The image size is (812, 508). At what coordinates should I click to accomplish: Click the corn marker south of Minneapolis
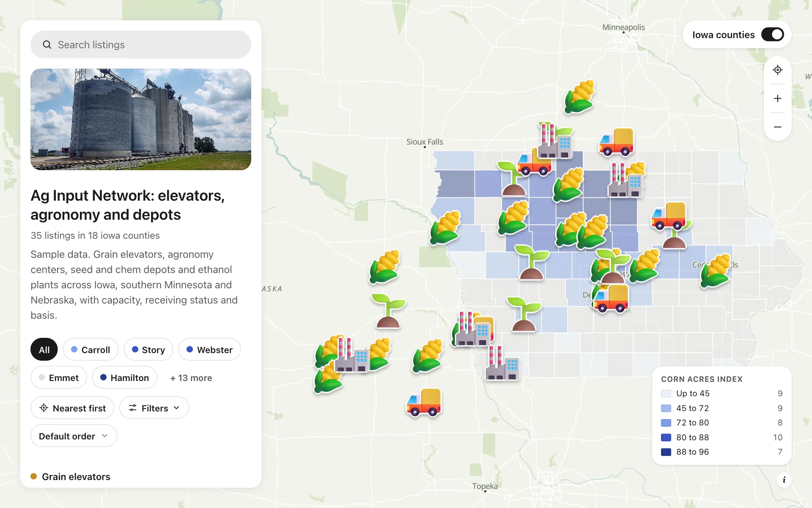pyautogui.click(x=580, y=97)
